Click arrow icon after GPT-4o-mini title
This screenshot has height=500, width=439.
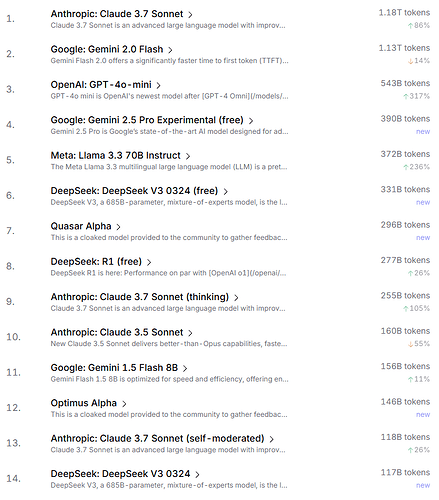click(159, 85)
